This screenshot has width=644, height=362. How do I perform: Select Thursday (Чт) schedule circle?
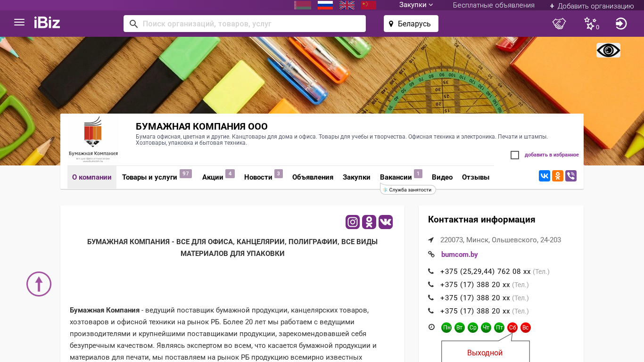[x=486, y=328]
